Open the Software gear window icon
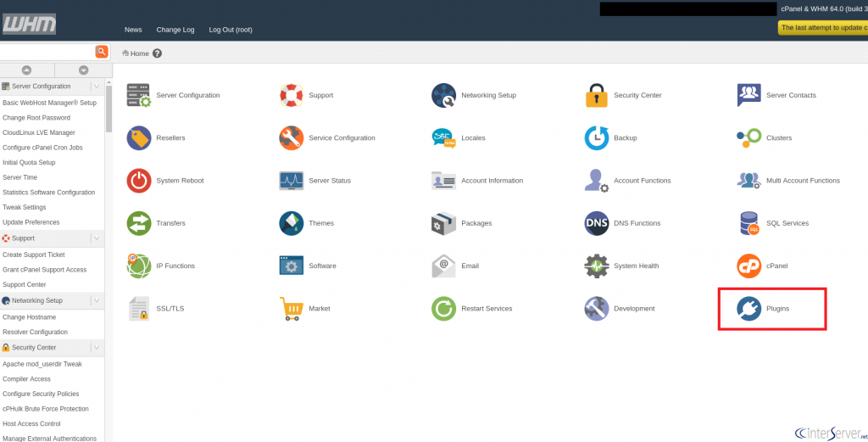 [x=292, y=266]
